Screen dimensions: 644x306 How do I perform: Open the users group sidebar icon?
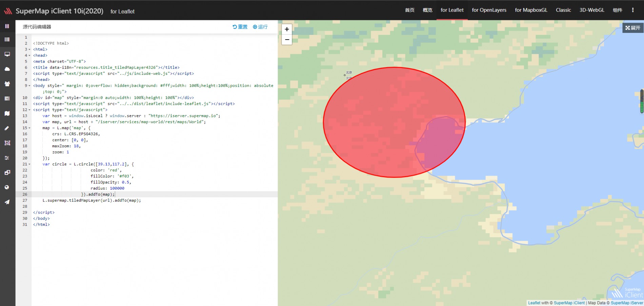[x=7, y=84]
